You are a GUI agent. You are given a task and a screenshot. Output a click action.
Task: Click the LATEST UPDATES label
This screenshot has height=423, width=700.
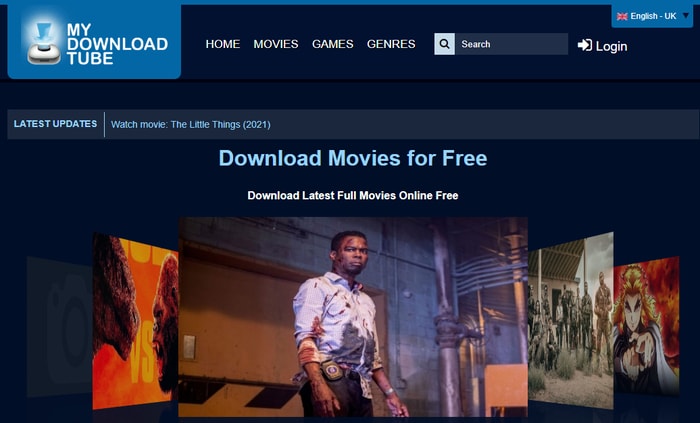coord(55,124)
